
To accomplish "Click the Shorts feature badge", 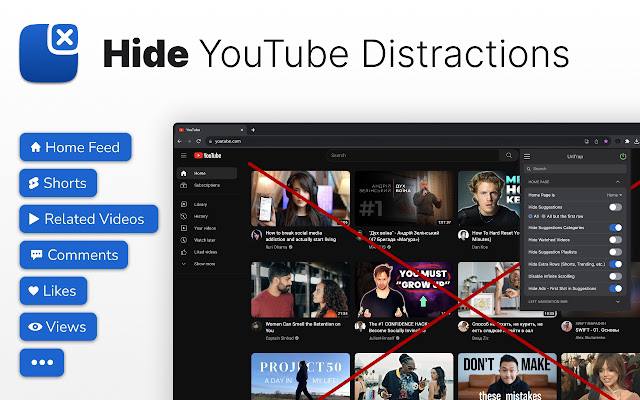I will coord(58,183).
